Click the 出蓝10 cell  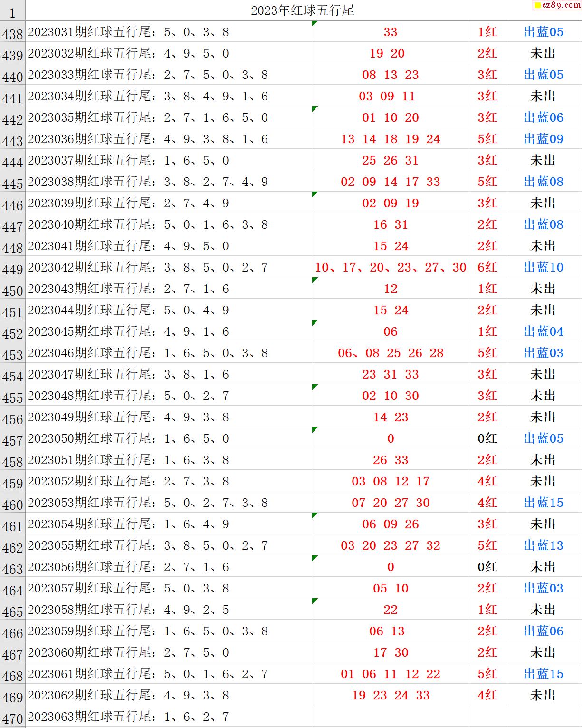(x=543, y=267)
